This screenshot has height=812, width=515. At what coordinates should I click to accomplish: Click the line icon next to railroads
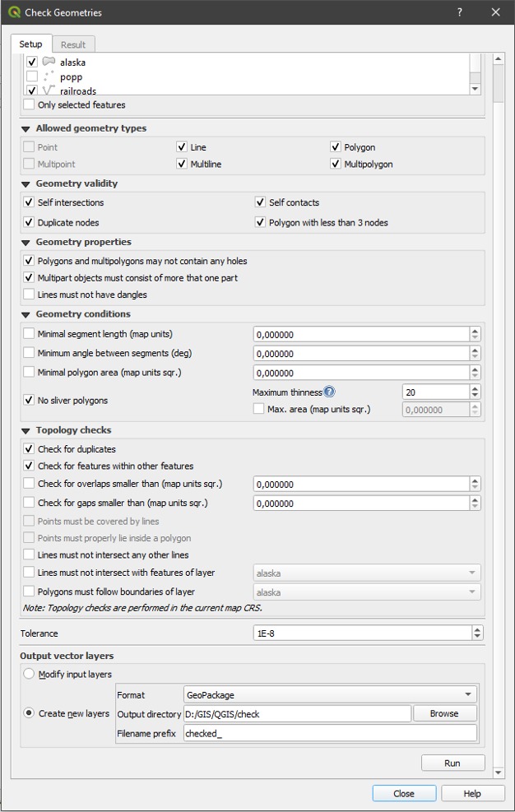click(x=48, y=90)
